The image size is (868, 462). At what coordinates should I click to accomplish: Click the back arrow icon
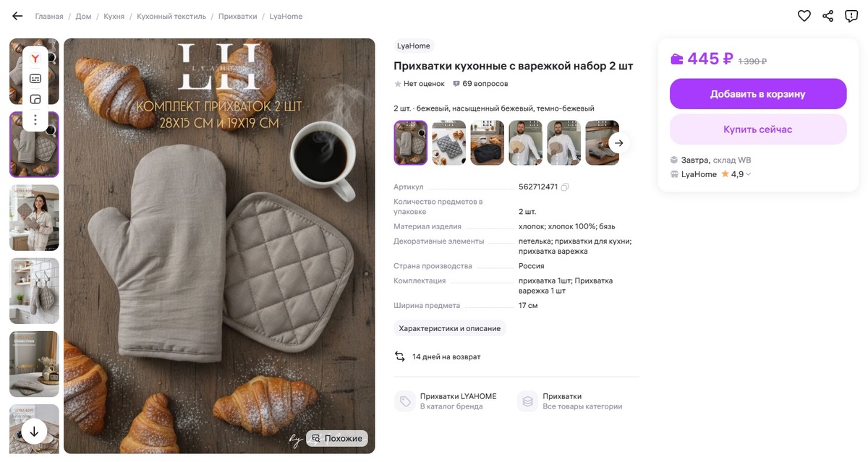pos(17,16)
